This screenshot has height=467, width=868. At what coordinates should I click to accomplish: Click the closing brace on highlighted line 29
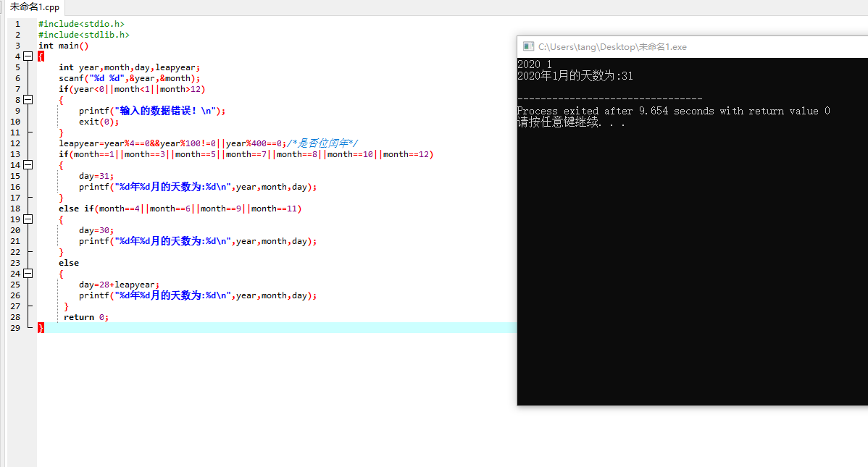click(41, 328)
